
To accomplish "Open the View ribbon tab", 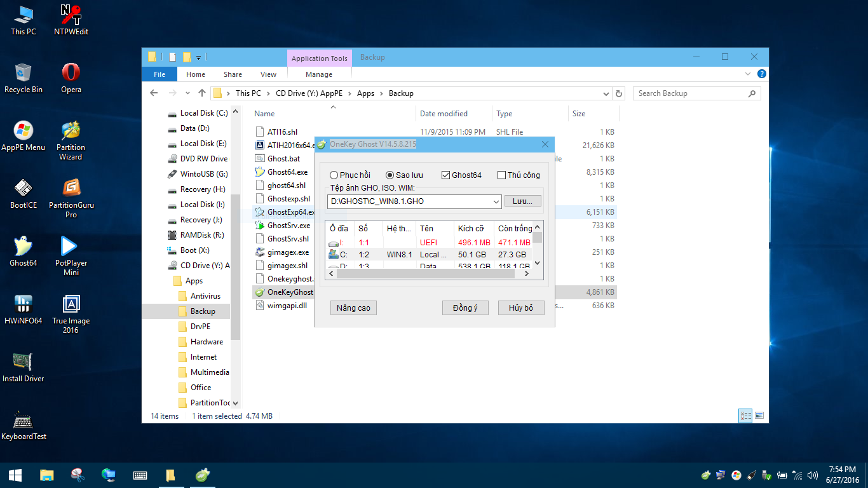I will coord(268,74).
